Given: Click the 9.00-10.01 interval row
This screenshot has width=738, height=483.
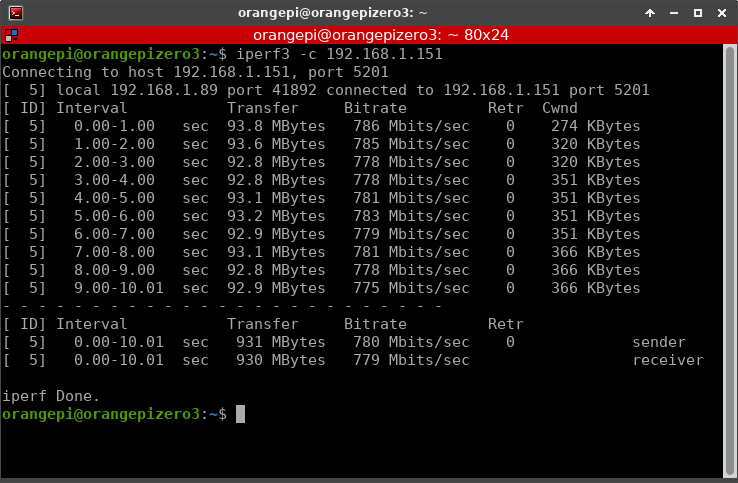Looking at the screenshot, I should (x=115, y=288).
